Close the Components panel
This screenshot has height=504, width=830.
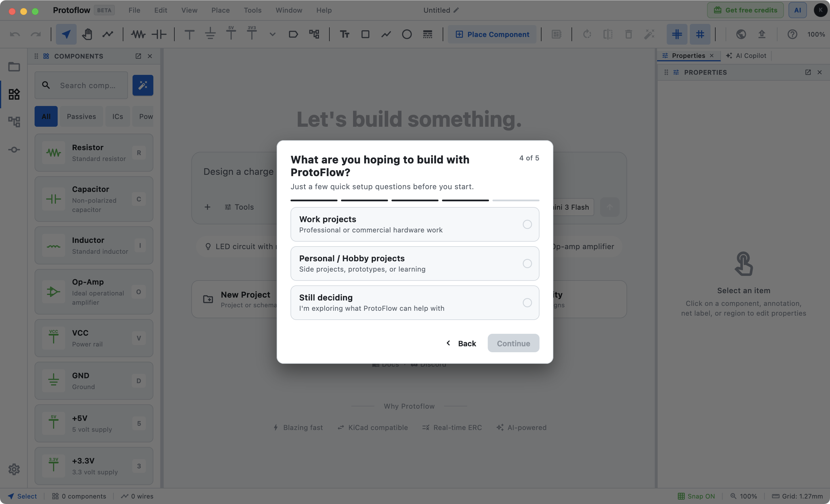point(150,56)
